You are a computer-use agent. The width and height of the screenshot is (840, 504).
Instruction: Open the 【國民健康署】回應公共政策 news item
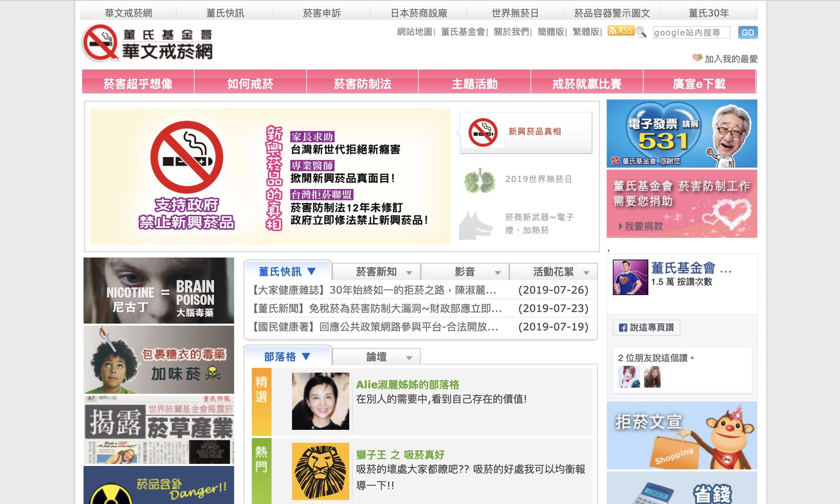click(x=375, y=327)
